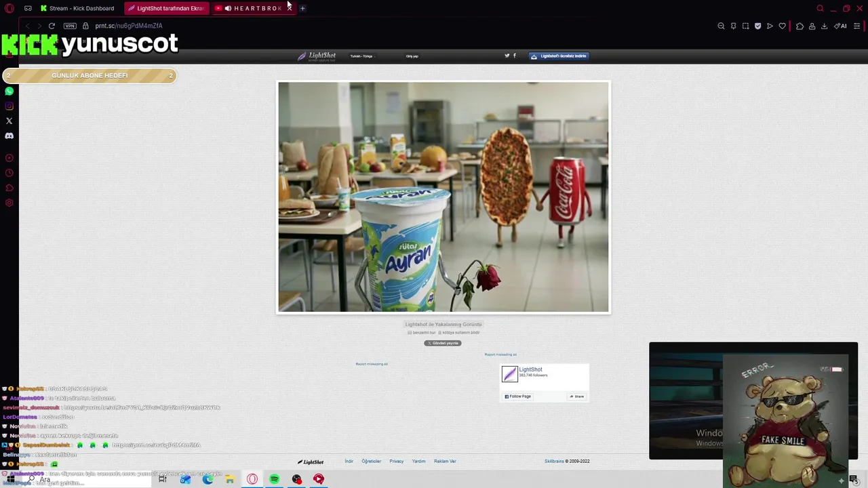Open the player send icon

click(770, 26)
